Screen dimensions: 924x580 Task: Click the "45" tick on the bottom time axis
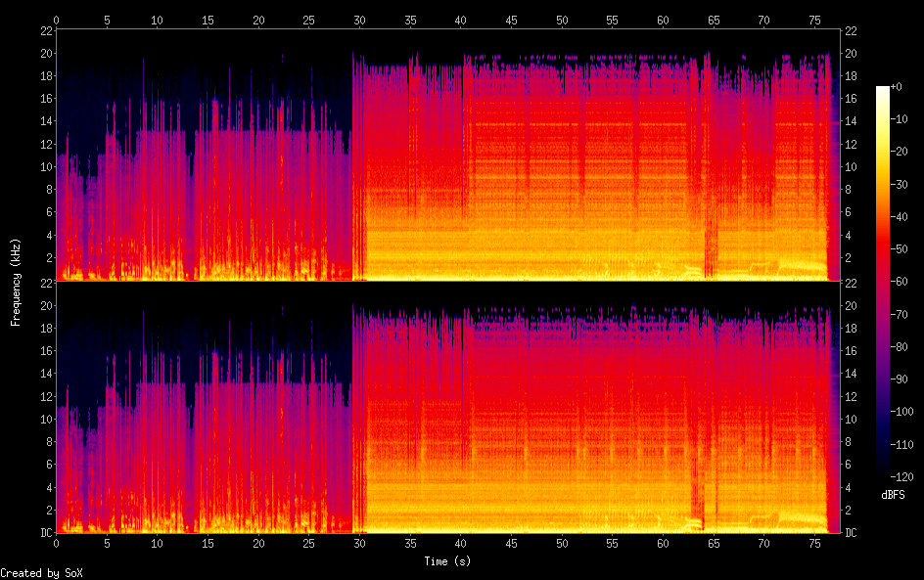click(511, 543)
